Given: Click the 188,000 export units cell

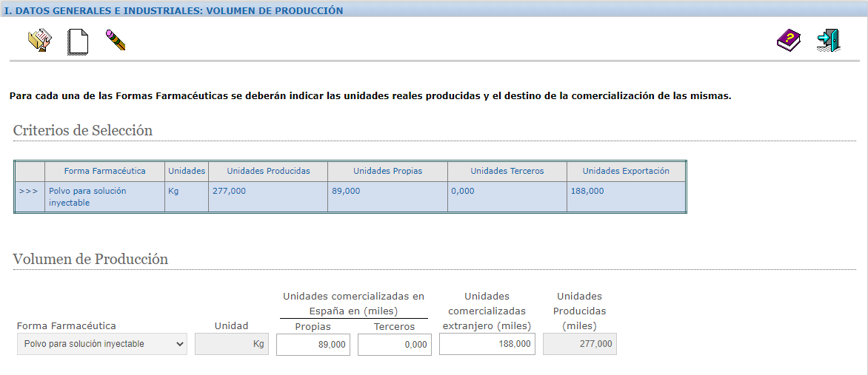Looking at the screenshot, I should 587,191.
